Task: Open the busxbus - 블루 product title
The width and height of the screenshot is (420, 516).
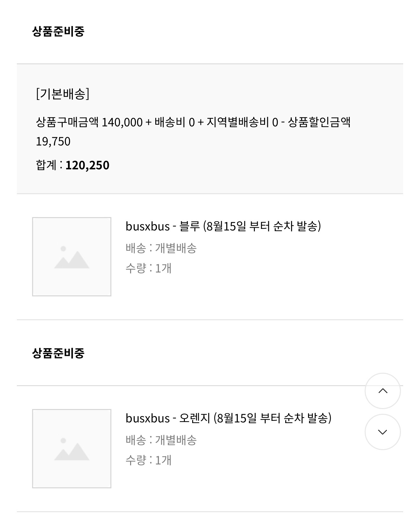Action: point(223,226)
